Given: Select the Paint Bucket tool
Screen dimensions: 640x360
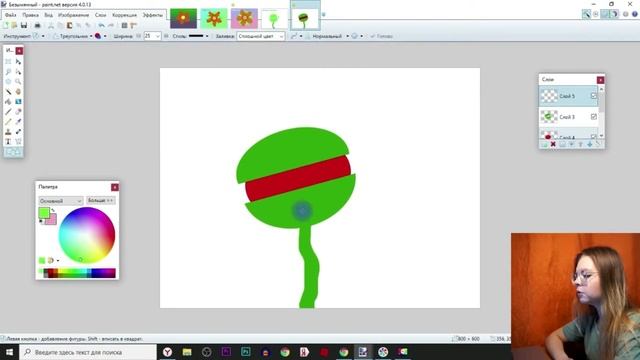Looking at the screenshot, I should point(8,102).
